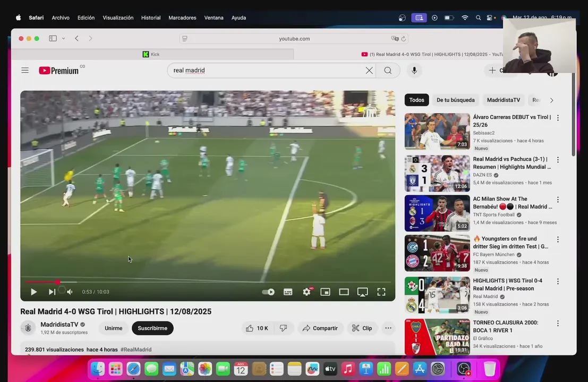Dislike the video with thumbs down

click(x=284, y=328)
